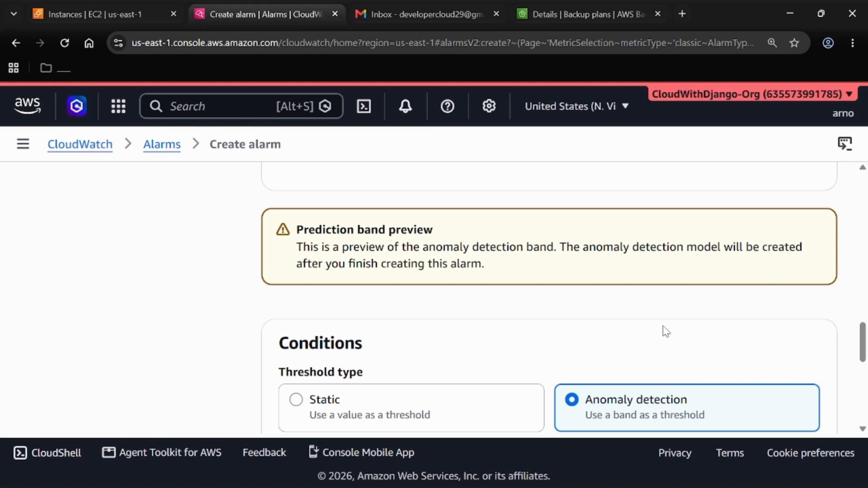Open console settings gear
The image size is (868, 488).
tap(489, 106)
